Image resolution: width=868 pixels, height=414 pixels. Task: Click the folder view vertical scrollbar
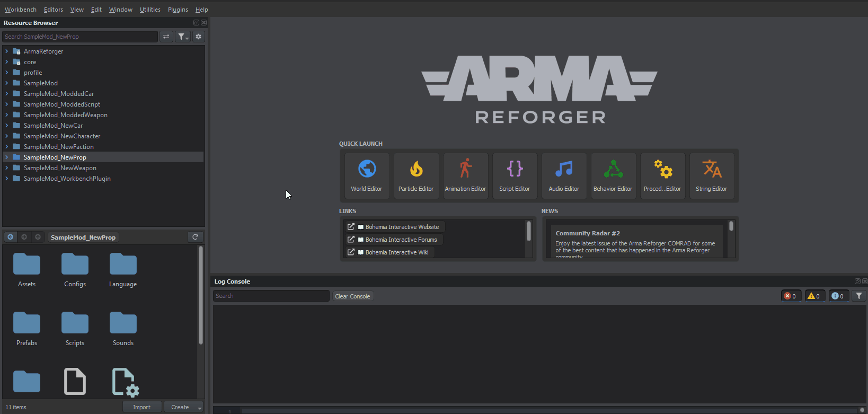coord(201,295)
